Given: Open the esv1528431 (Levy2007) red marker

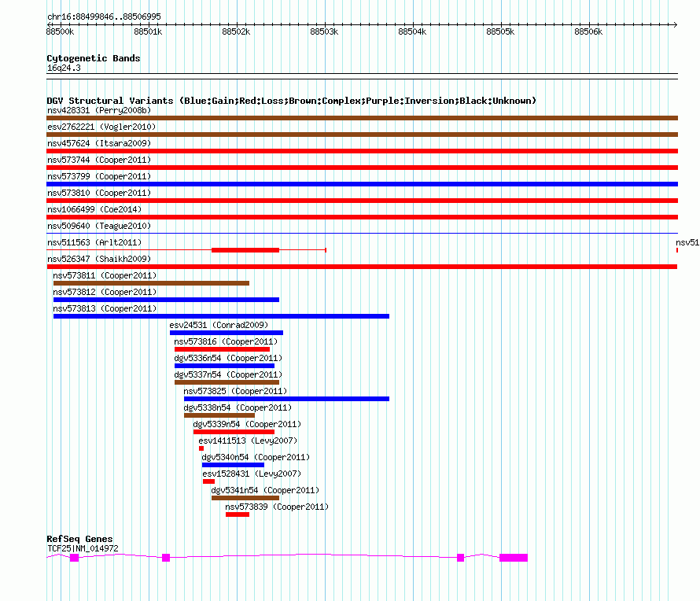Looking at the screenshot, I should click(208, 481).
